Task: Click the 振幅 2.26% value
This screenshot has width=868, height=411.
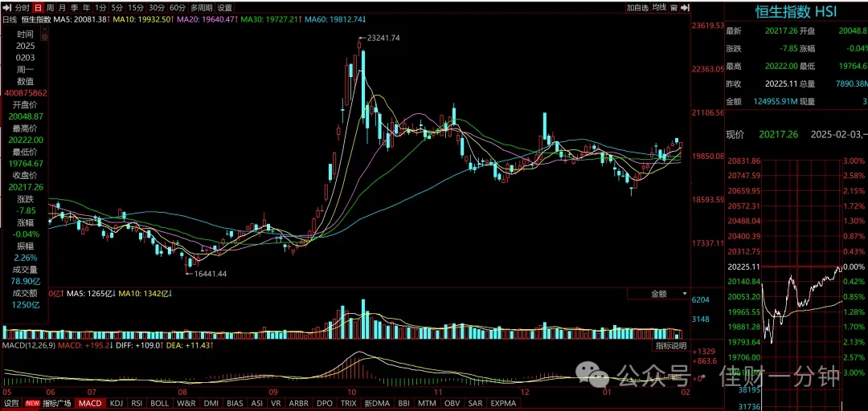Action: 24,258
